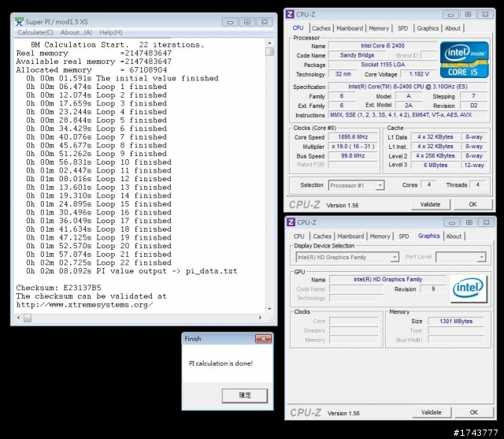
Task: Click 'Checksum: E23137B5' line in Super PI
Action: pyautogui.click(x=58, y=288)
